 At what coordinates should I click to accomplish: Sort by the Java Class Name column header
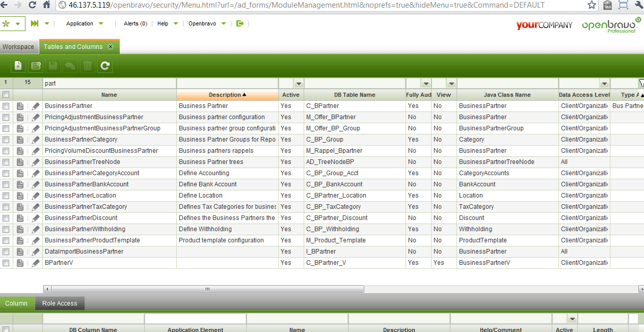tap(507, 95)
